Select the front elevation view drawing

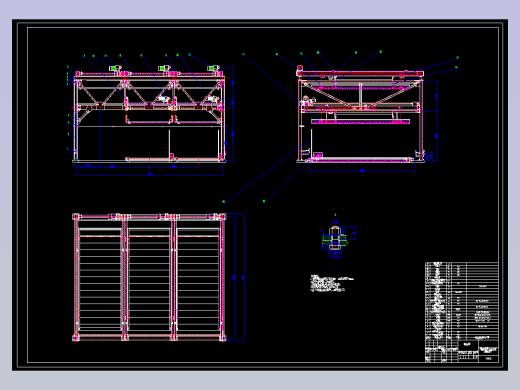150,115
